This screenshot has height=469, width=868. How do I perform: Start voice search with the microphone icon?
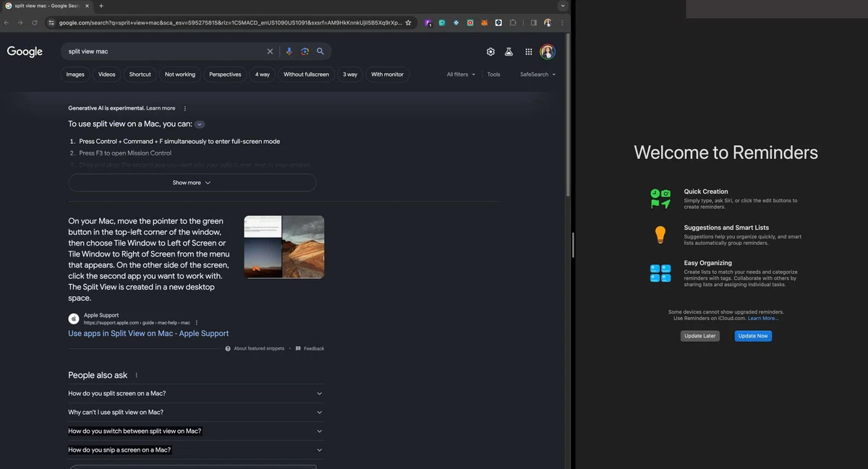(289, 51)
